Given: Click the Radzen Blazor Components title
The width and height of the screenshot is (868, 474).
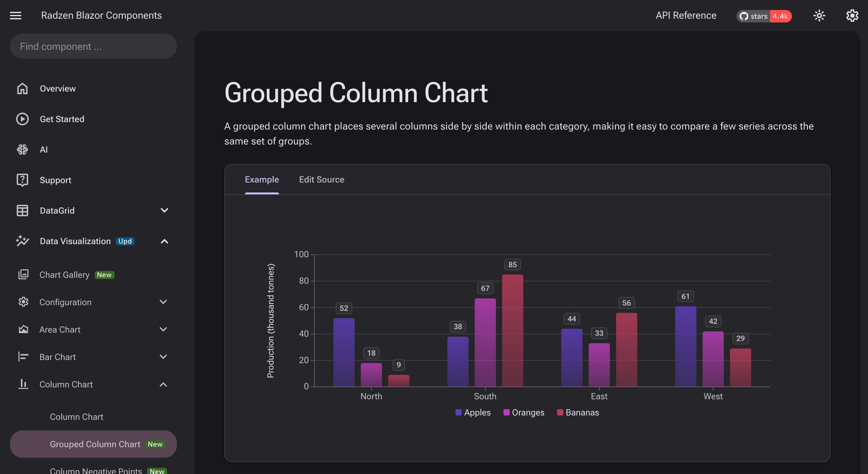Looking at the screenshot, I should point(102,16).
